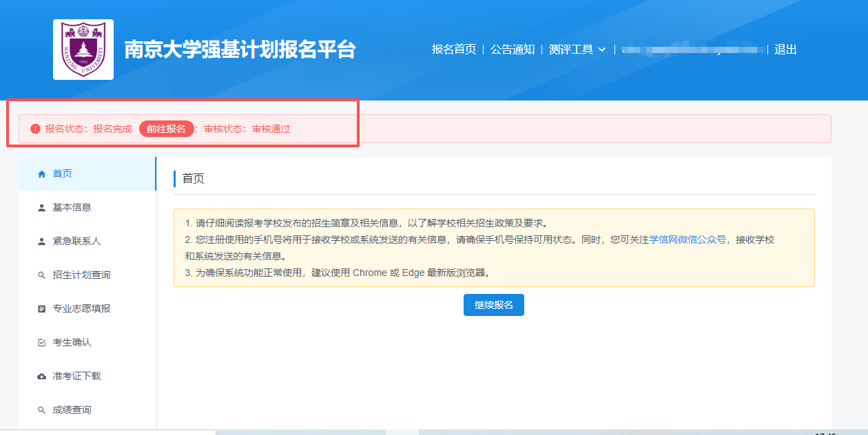Click the person icon beside 基本信息
The width and height of the screenshot is (868, 435).
point(41,208)
